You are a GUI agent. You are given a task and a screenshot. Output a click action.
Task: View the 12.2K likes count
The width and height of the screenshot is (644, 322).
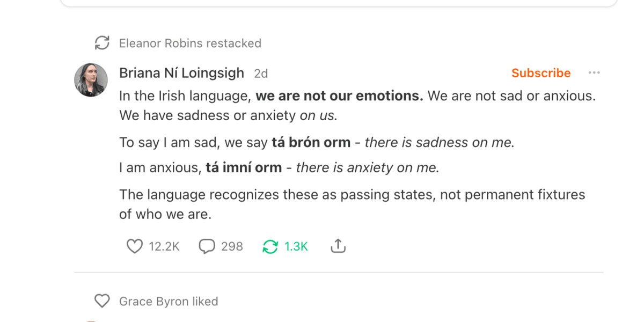pyautogui.click(x=164, y=246)
